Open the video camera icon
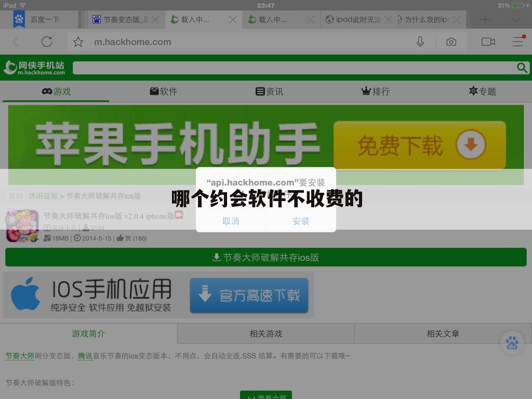Screen dimensions: 532x399 click(x=488, y=42)
